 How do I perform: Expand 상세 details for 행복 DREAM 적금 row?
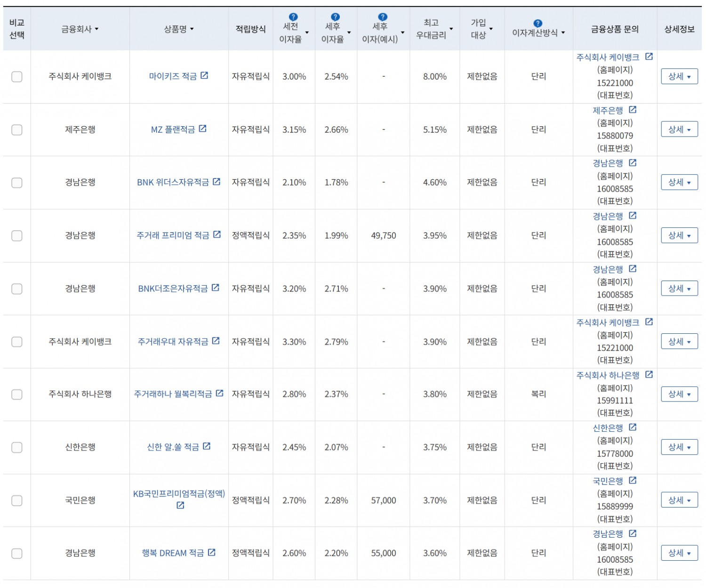click(679, 553)
